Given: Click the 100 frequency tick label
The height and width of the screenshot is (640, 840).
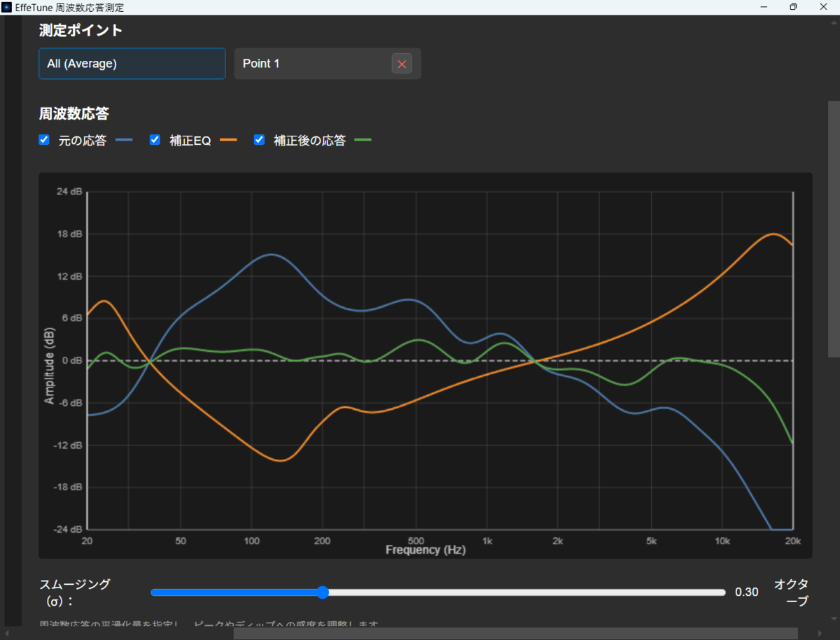Looking at the screenshot, I should 252,541.
